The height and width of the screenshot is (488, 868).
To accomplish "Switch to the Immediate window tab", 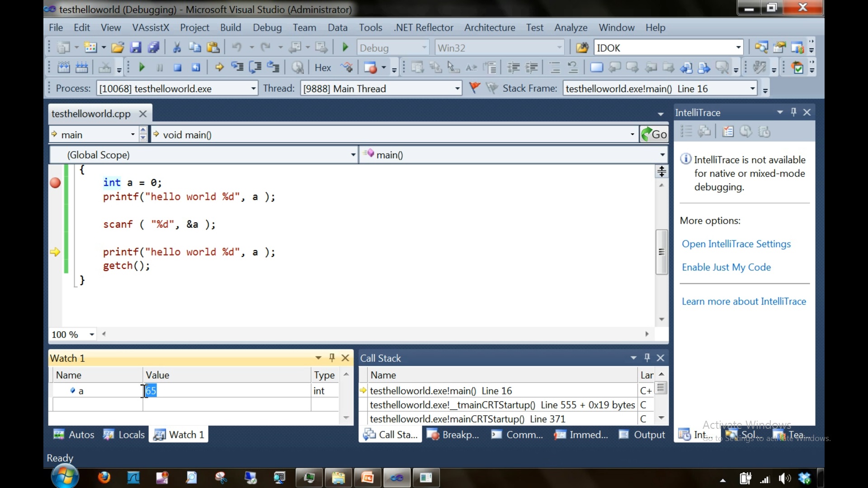I will pos(581,435).
